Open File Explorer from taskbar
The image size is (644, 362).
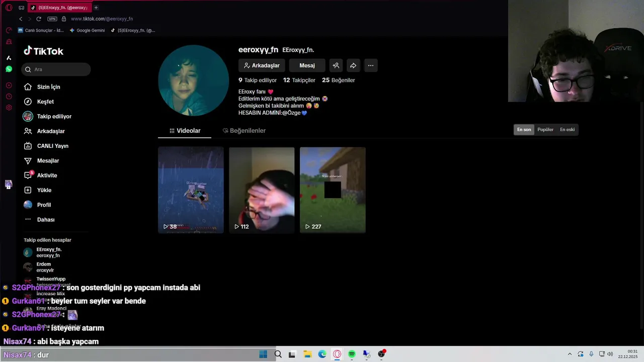tap(307, 354)
